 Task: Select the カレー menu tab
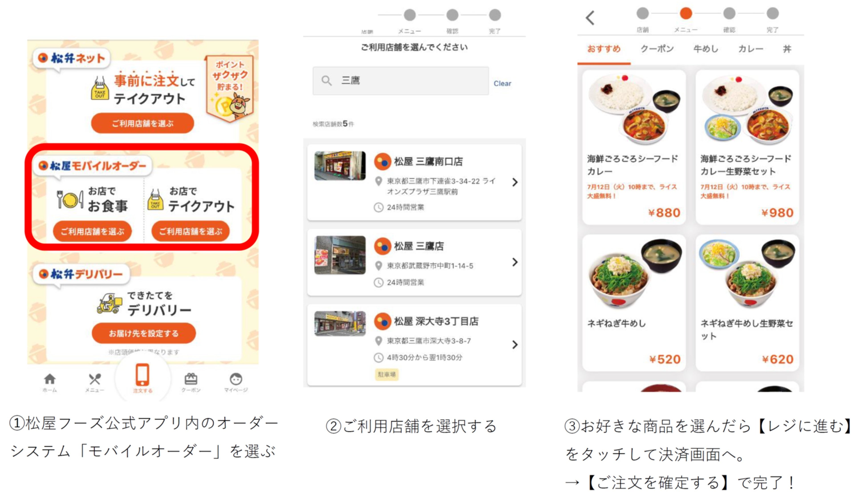pyautogui.click(x=750, y=49)
